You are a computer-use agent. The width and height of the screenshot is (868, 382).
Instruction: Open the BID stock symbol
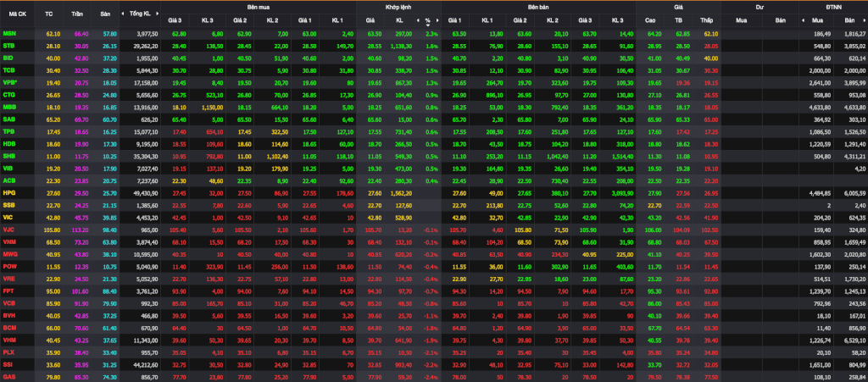tap(8, 58)
